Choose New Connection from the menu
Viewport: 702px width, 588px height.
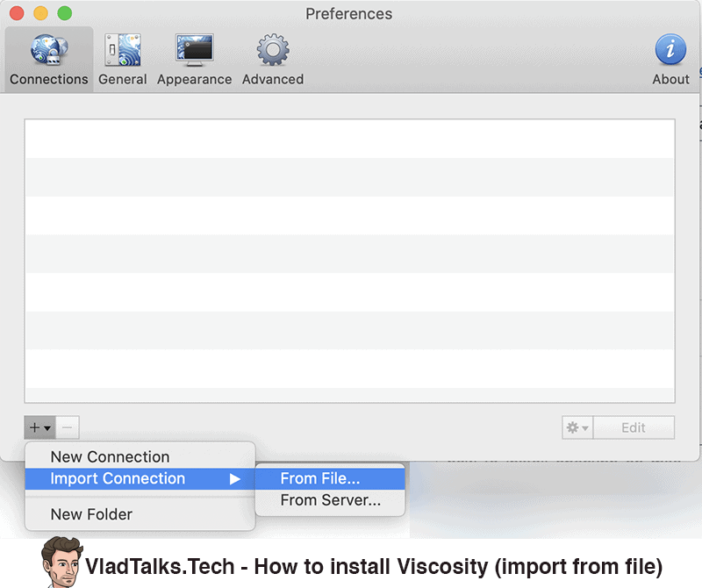140,456
